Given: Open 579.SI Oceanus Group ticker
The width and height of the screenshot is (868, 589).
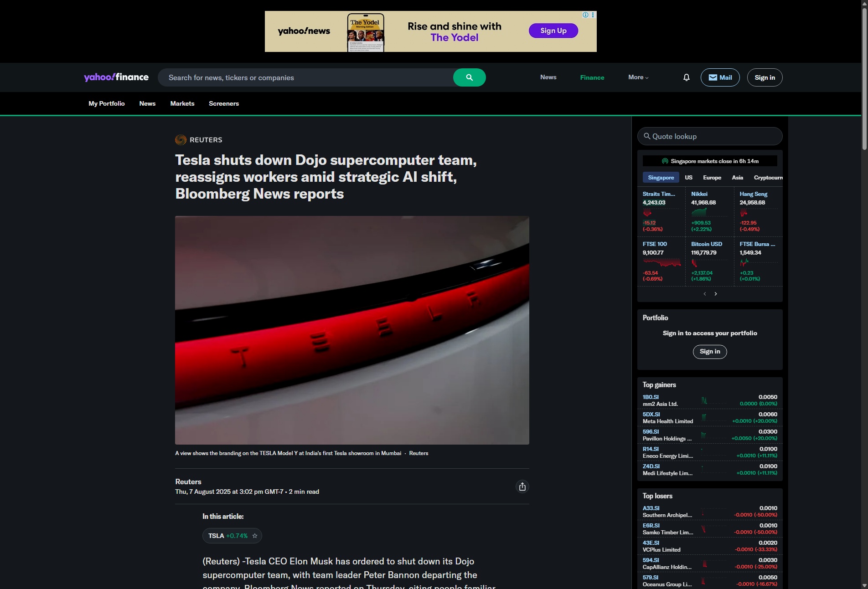Looking at the screenshot, I should coord(651,578).
